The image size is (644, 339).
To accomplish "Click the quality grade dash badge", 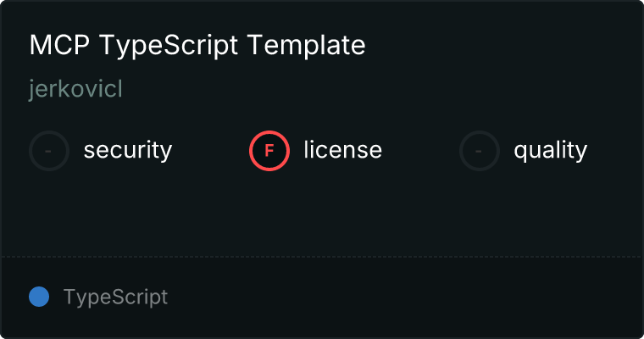I will [480, 151].
